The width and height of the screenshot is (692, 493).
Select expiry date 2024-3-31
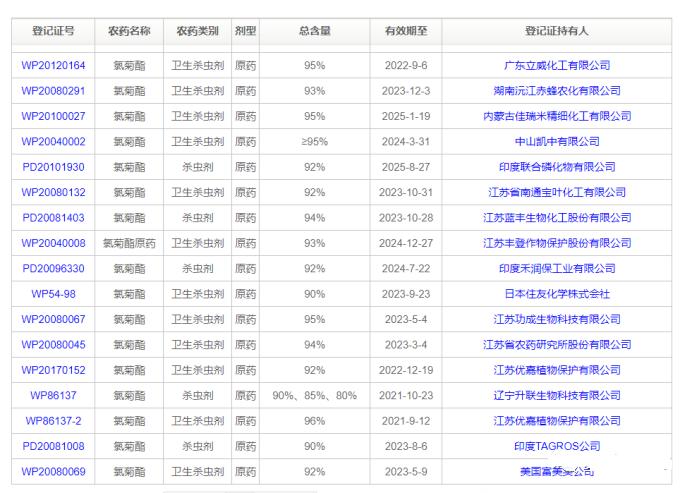coord(406,142)
